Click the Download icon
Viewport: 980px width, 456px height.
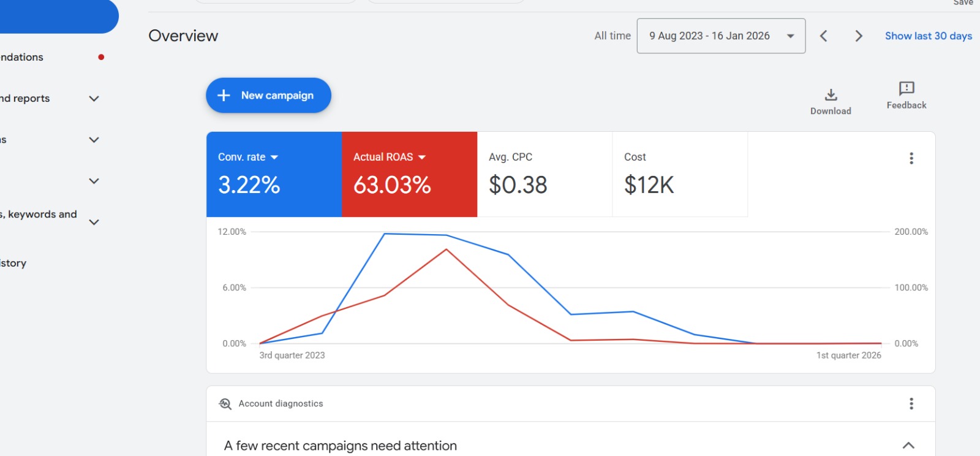click(831, 95)
